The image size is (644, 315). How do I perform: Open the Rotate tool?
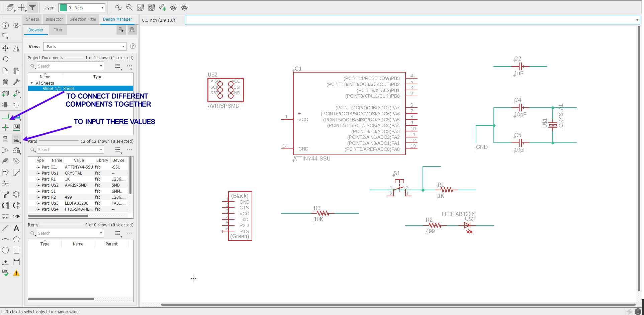pyautogui.click(x=5, y=59)
